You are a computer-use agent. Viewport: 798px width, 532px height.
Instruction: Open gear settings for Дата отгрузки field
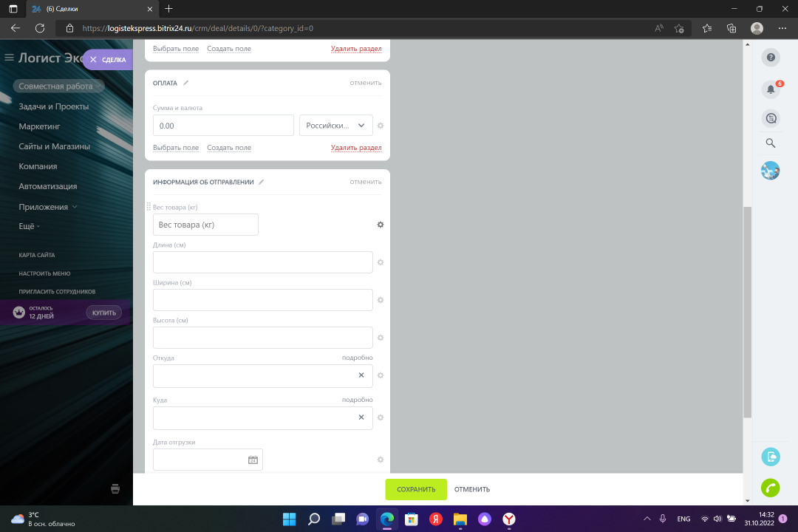click(x=381, y=460)
